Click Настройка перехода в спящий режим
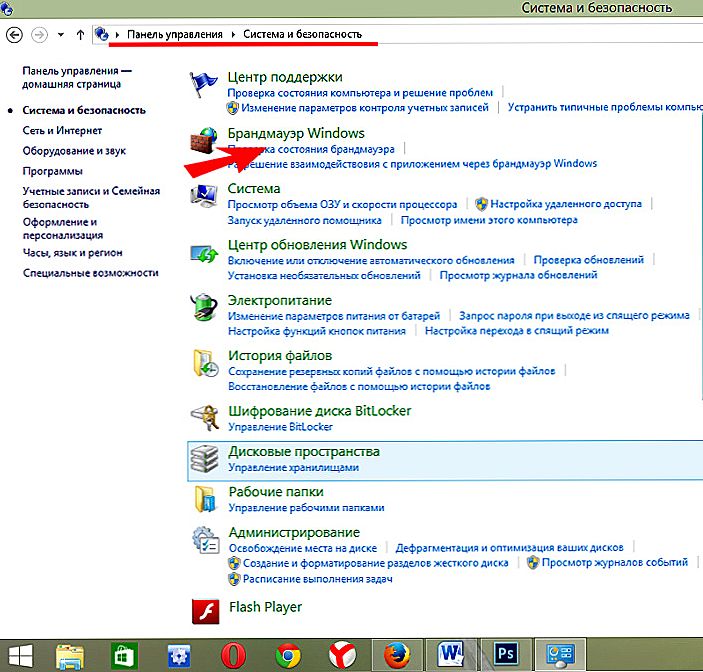Screen dimensions: 703x672 point(516,331)
